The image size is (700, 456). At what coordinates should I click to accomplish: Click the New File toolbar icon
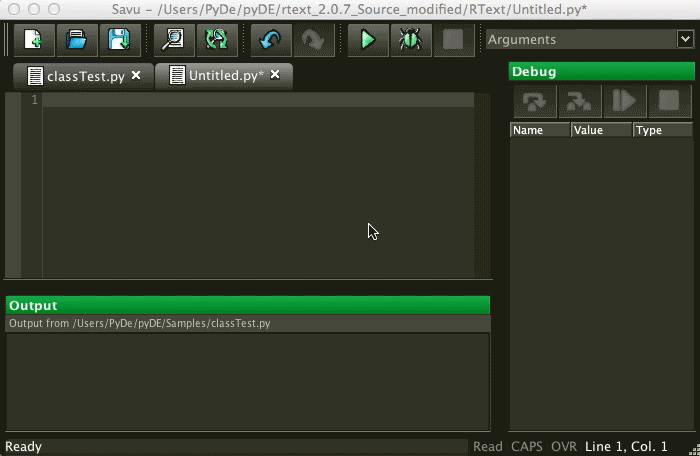(33, 40)
